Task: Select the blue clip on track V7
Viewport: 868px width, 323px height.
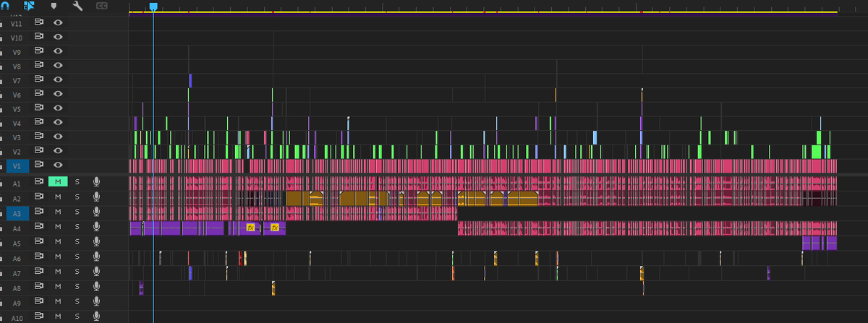Action: point(190,79)
